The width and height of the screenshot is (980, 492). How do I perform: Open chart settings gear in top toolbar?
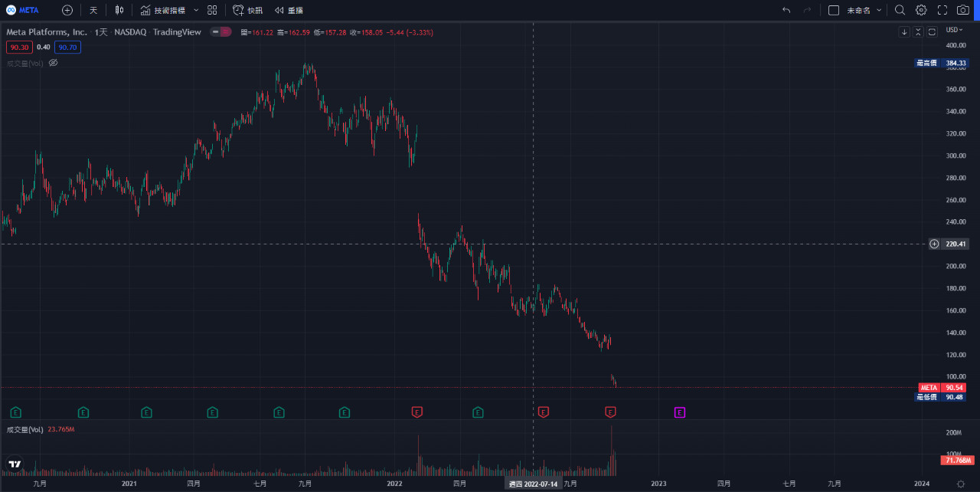921,10
